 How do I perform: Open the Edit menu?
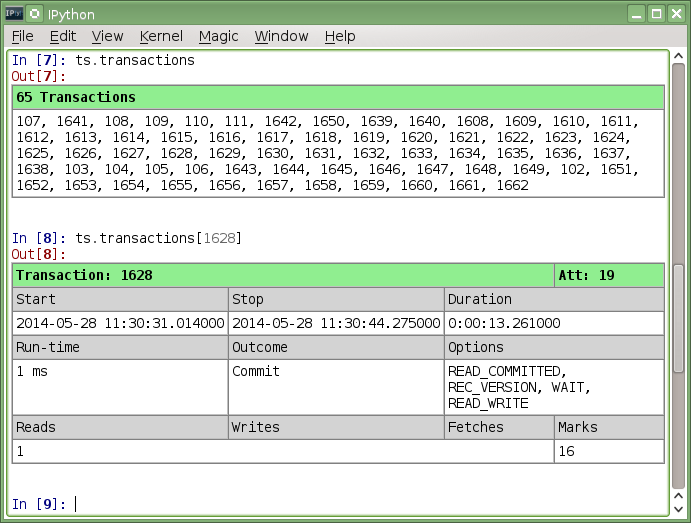pos(63,36)
